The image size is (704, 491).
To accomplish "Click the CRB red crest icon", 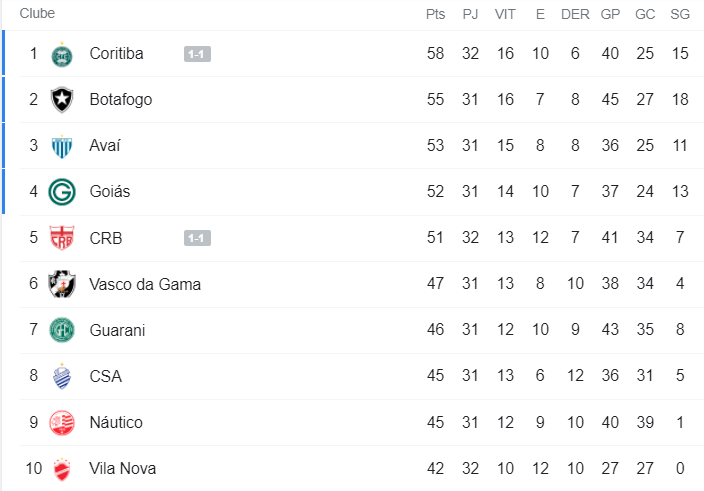I will 62,238.
